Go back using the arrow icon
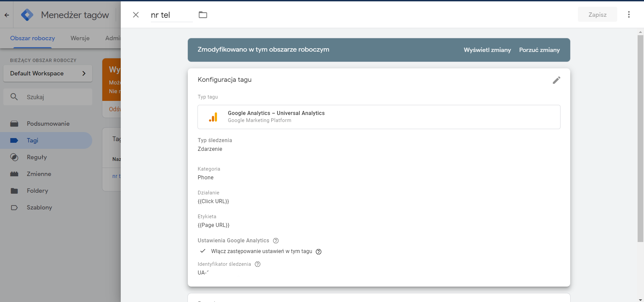Screen dimensions: 644x302 (7, 15)
